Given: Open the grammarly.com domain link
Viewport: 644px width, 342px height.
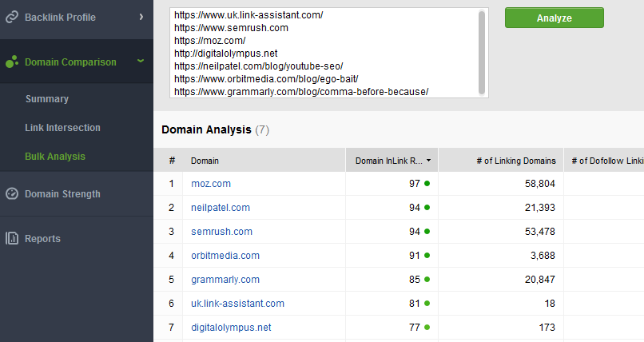Looking at the screenshot, I should pos(225,280).
